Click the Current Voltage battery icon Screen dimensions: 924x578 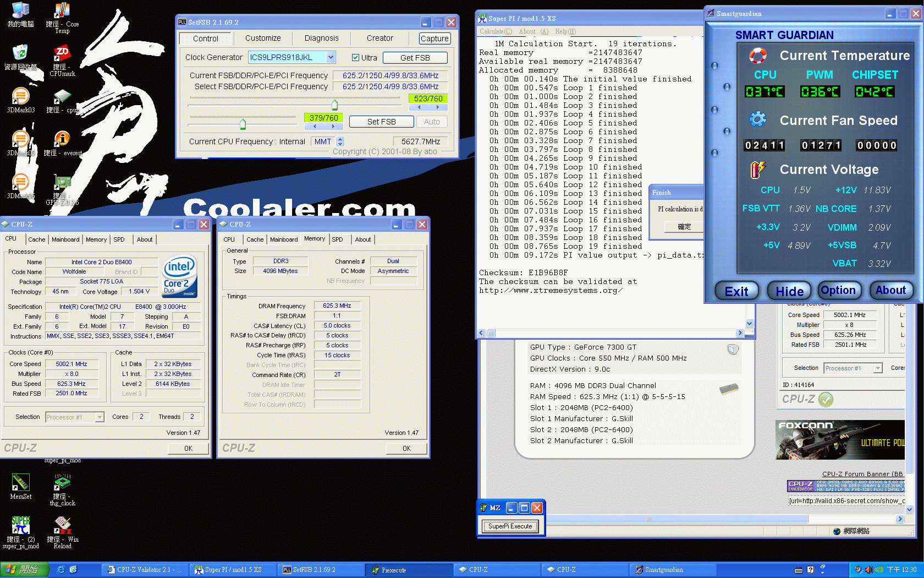[x=757, y=170]
